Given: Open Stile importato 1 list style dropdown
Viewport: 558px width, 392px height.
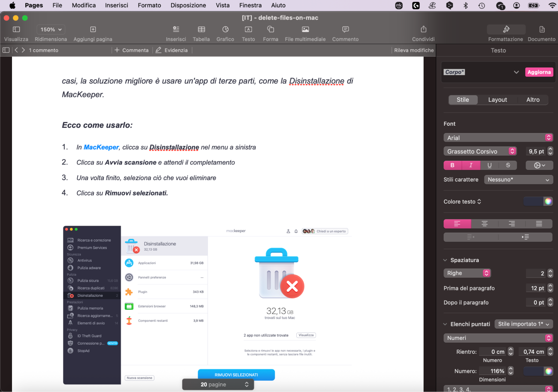Looking at the screenshot, I should tap(524, 324).
